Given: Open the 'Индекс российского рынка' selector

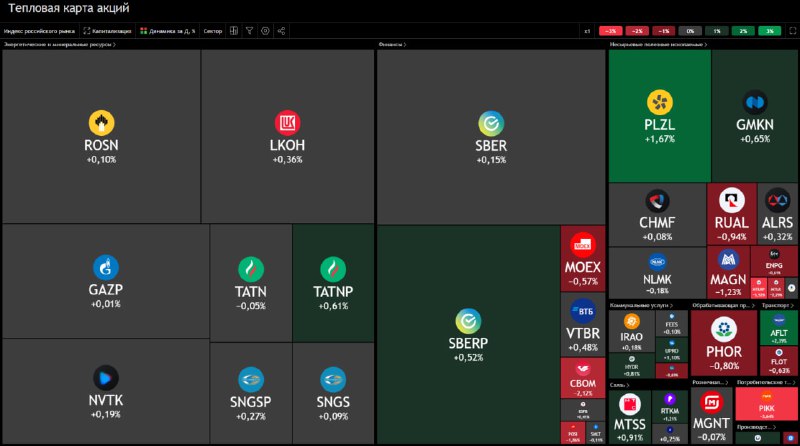Looking at the screenshot, I should pyautogui.click(x=39, y=31).
